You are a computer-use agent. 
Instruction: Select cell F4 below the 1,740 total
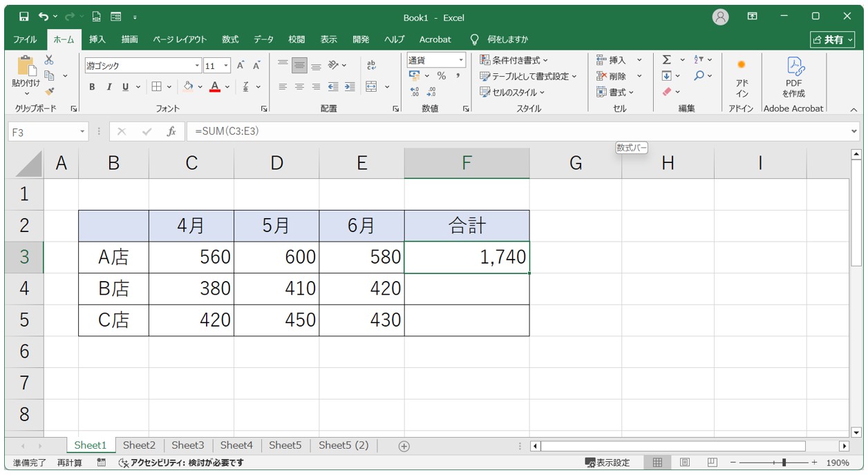(466, 289)
